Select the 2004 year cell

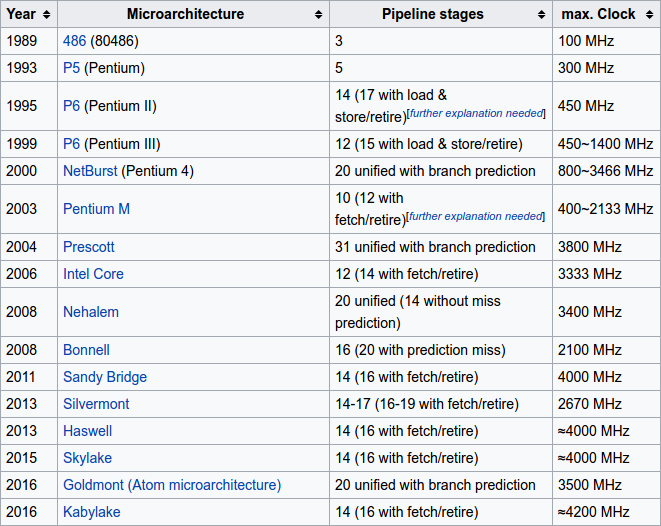click(29, 247)
